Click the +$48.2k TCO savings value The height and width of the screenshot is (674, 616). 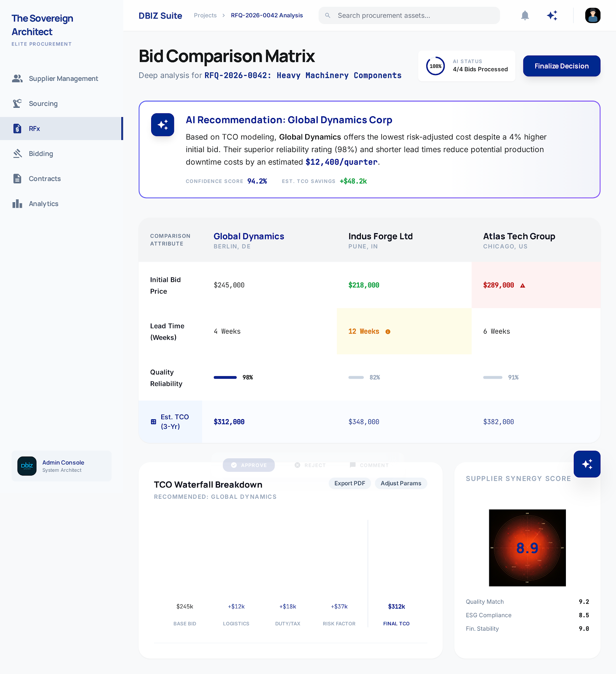[x=353, y=181]
